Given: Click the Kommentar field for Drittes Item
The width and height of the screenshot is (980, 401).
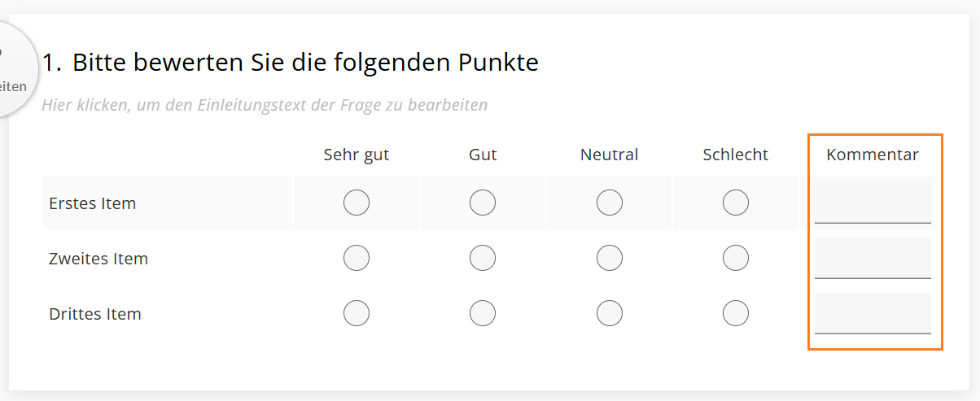Looking at the screenshot, I should click(x=873, y=314).
